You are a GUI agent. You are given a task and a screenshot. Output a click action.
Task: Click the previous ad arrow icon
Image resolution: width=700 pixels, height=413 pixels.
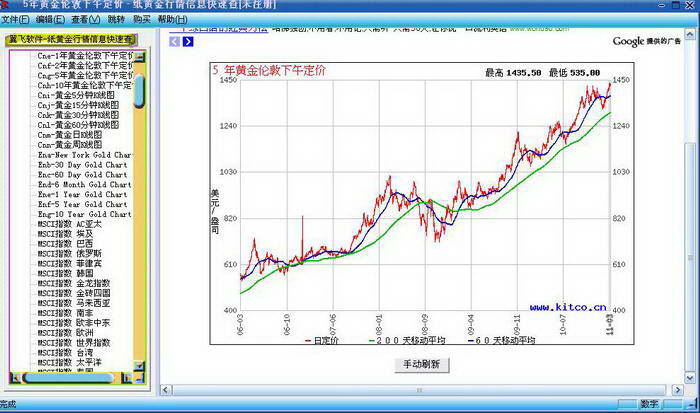174,42
